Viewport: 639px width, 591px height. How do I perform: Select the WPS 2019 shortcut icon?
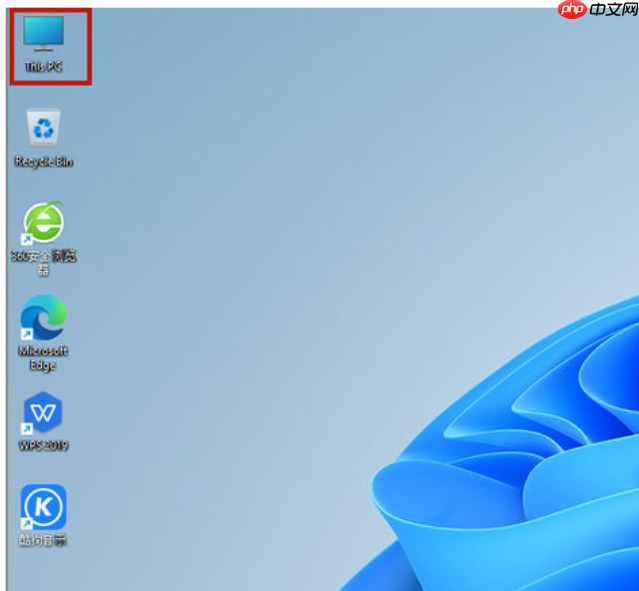[43, 412]
